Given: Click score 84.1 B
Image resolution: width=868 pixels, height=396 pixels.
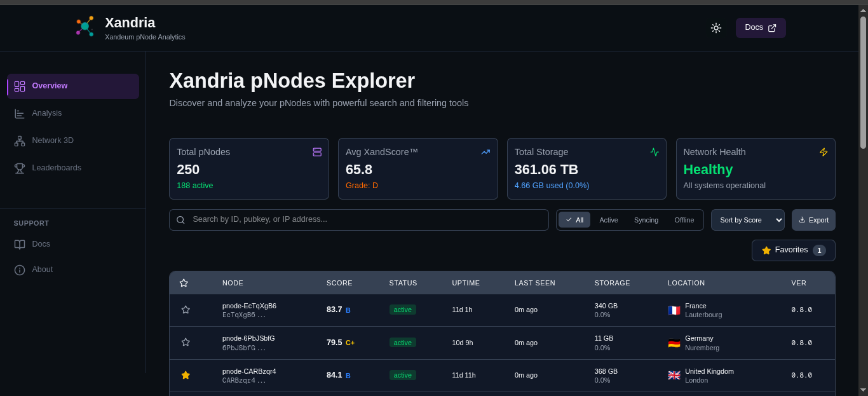Looking at the screenshot, I should 339,375.
